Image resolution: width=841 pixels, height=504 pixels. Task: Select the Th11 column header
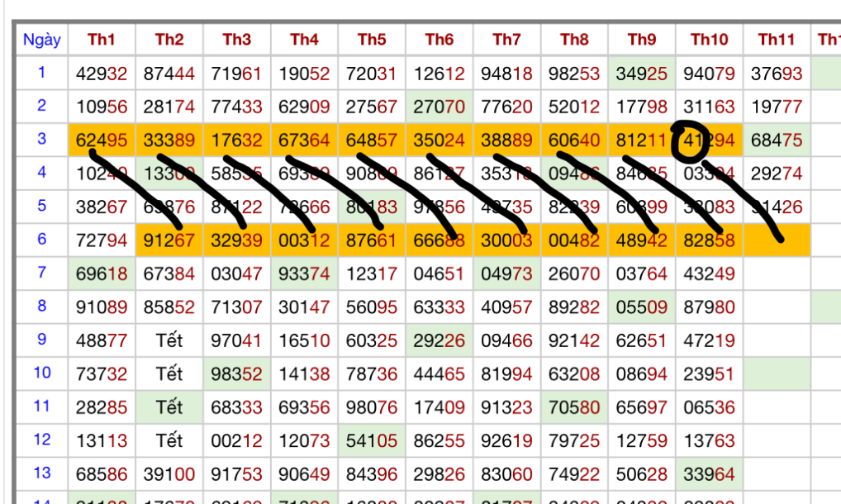coord(777,40)
